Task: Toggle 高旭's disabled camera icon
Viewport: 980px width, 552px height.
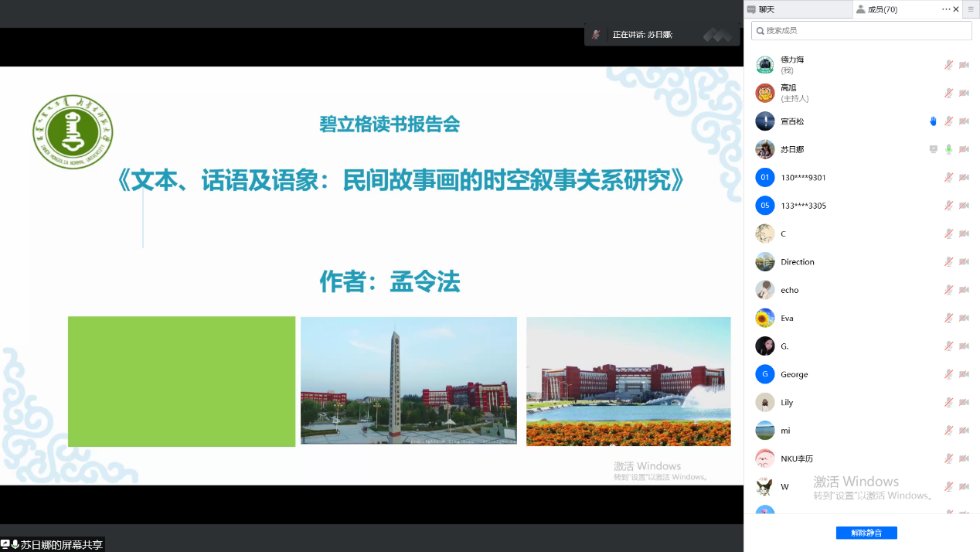Action: [x=964, y=93]
